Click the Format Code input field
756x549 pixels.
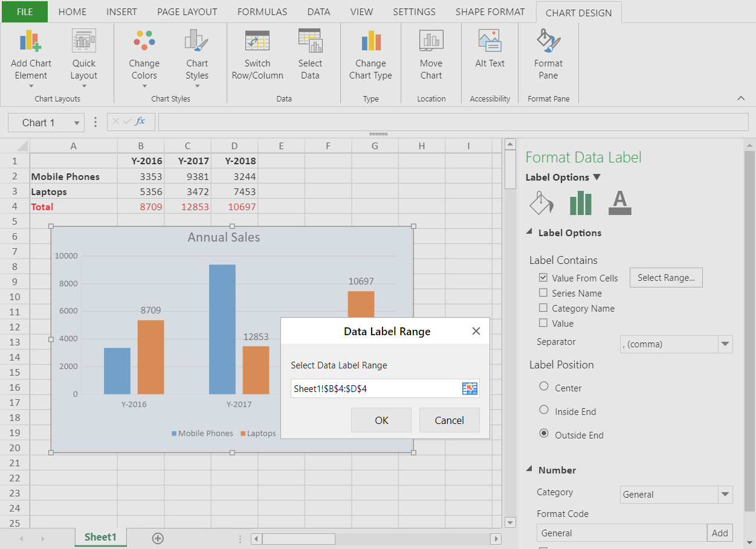tap(622, 533)
